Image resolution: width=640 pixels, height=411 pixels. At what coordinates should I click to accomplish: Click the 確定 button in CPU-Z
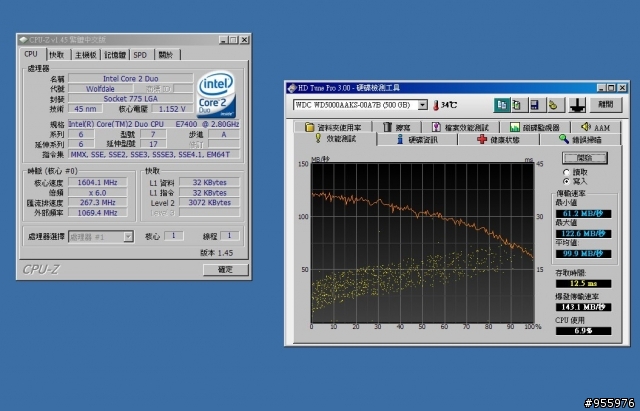coord(225,269)
